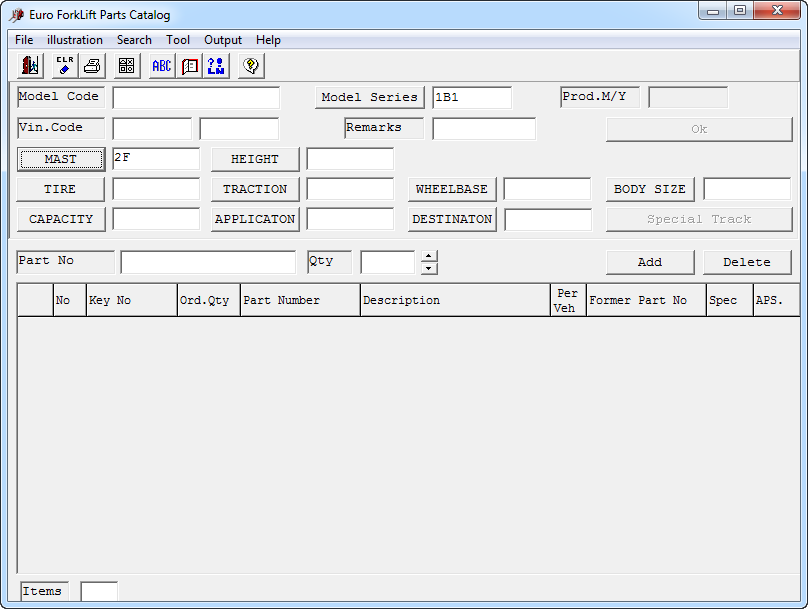The image size is (808, 609).
Task: Click the CLR eraser clear icon
Action: (x=65, y=66)
